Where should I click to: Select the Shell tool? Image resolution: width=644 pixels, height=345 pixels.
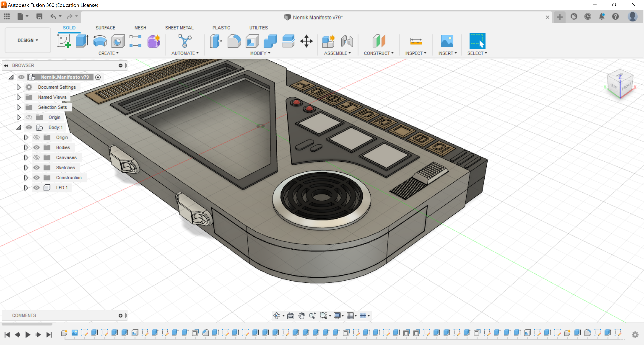click(x=252, y=41)
